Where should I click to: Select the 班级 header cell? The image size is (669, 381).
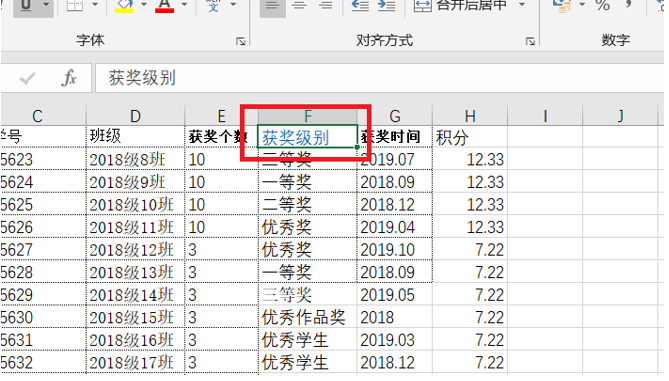click(x=135, y=137)
